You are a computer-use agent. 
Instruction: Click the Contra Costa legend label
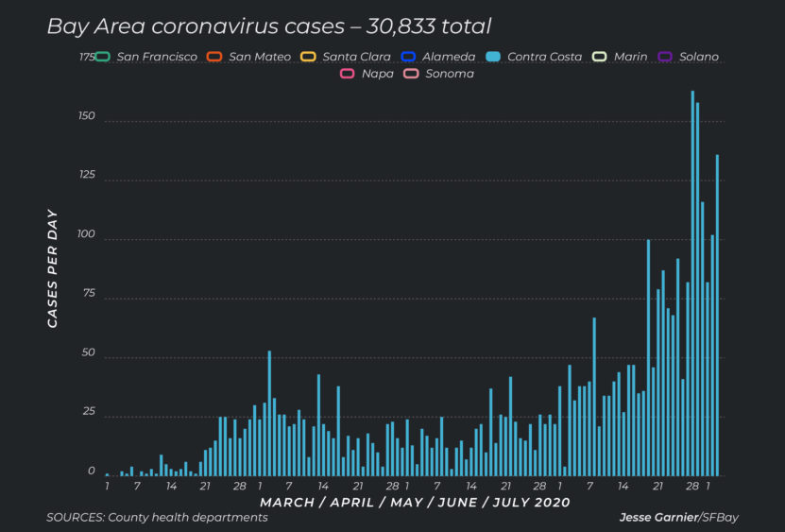pyautogui.click(x=545, y=57)
